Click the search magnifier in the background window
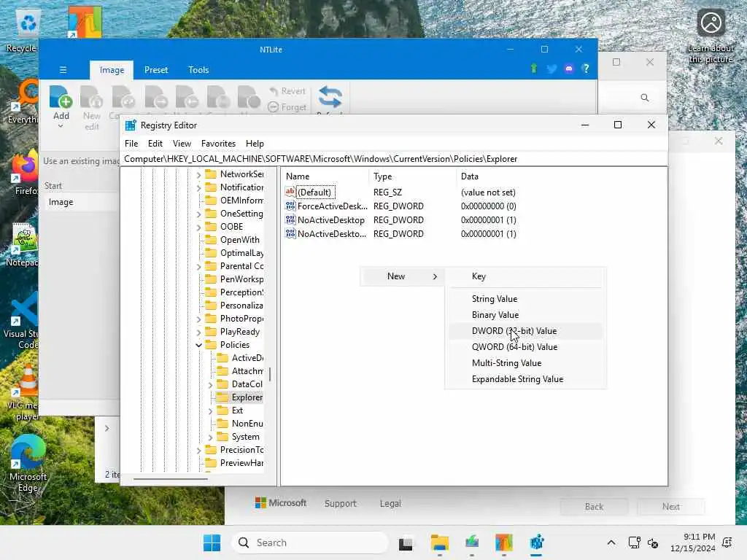This screenshot has width=747, height=560. point(645,98)
